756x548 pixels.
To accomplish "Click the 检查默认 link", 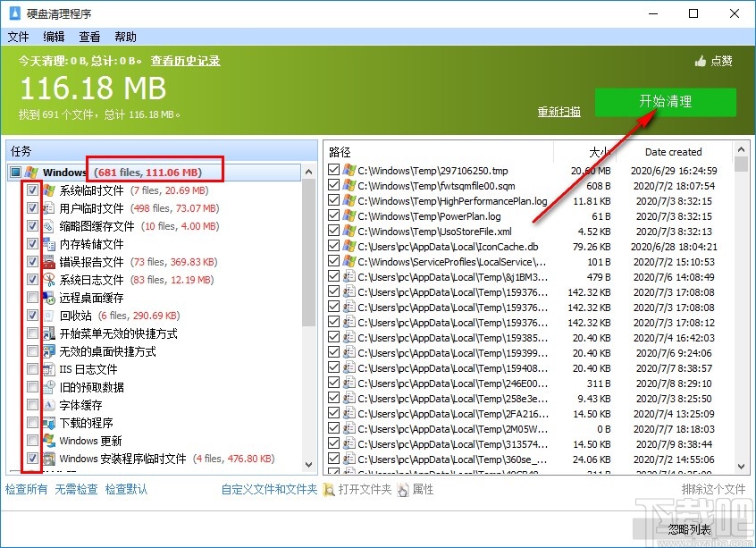I will tap(126, 490).
